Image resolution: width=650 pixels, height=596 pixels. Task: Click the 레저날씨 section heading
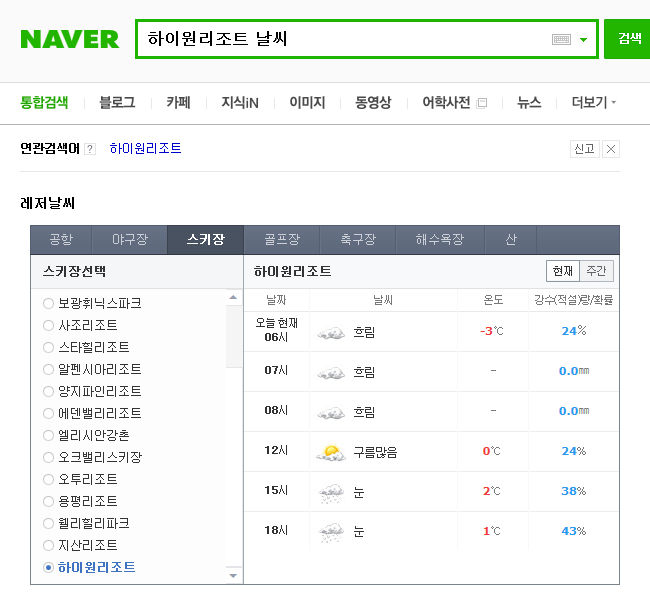pyautogui.click(x=47, y=203)
